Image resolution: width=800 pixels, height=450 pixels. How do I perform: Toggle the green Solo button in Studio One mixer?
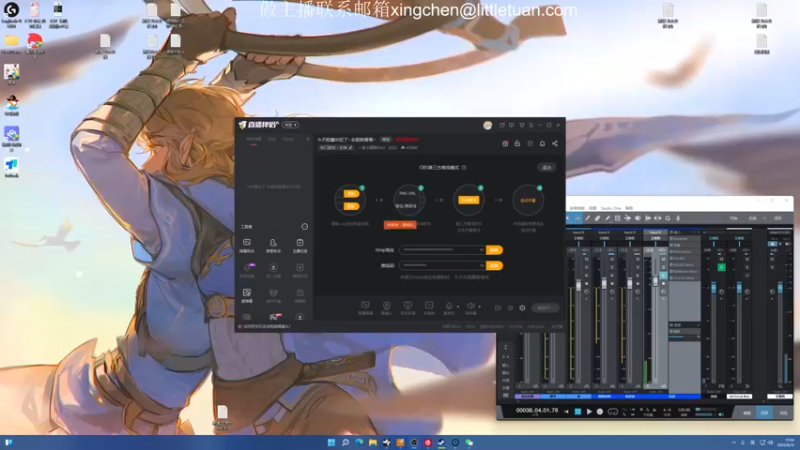coord(721,267)
